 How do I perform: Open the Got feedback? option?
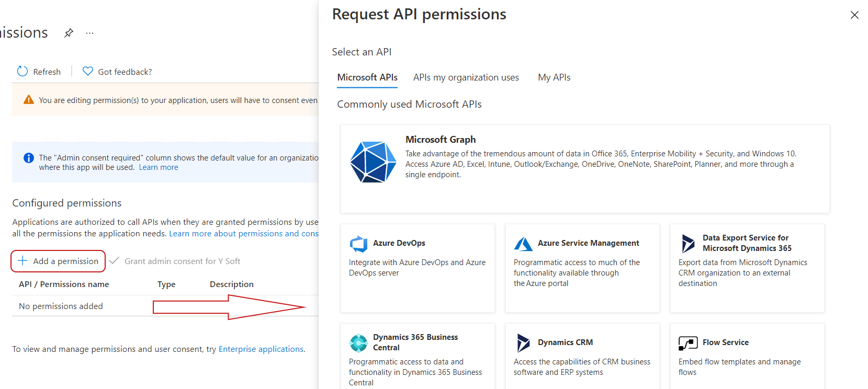click(x=117, y=72)
